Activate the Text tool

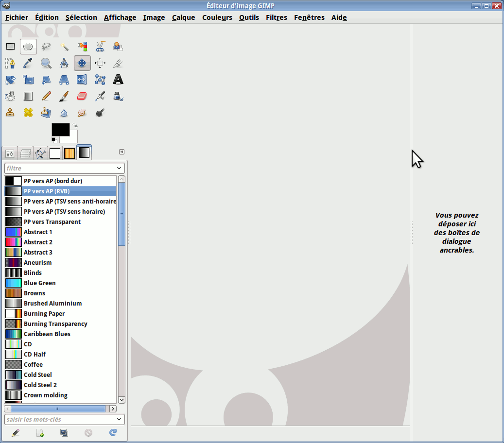pyautogui.click(x=118, y=80)
